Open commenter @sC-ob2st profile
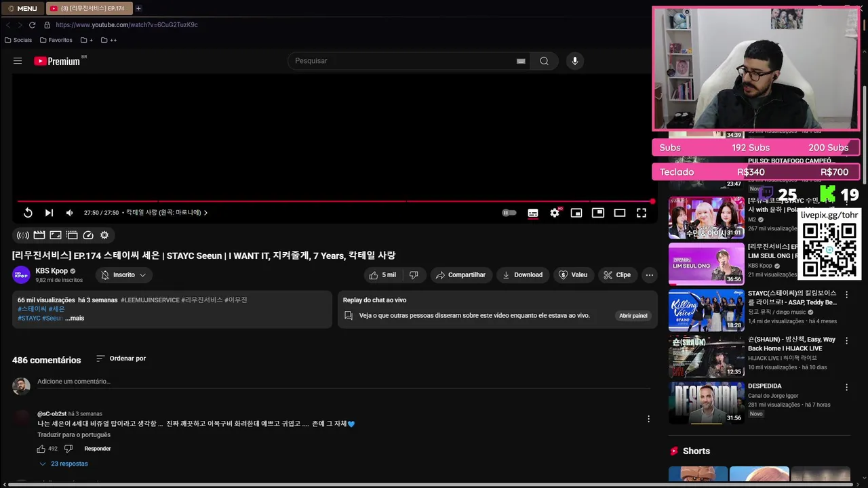868x488 pixels. point(52,413)
